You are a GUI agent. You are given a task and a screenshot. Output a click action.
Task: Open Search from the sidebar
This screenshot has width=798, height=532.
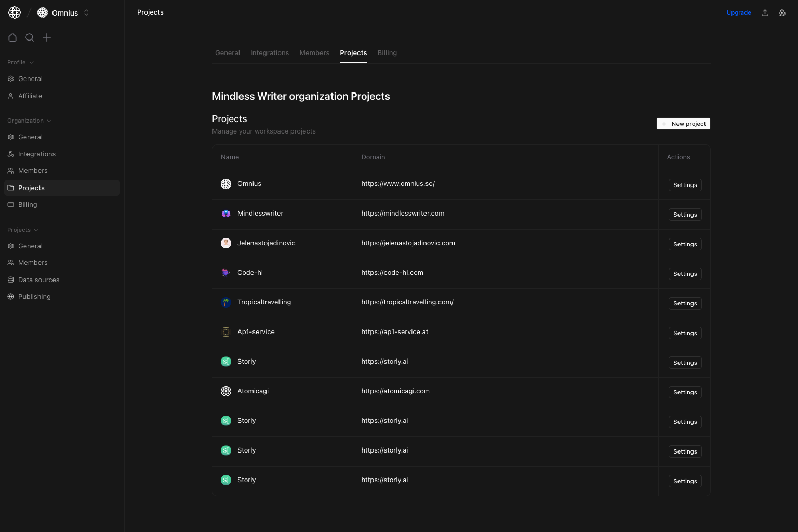(30, 37)
